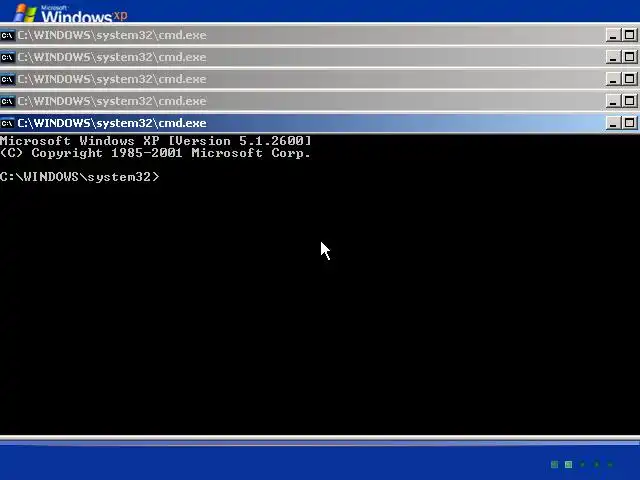Click the cmd icon of the third-from-top cmd.exe window
Viewport: 640px width, 480px height.
click(7, 79)
